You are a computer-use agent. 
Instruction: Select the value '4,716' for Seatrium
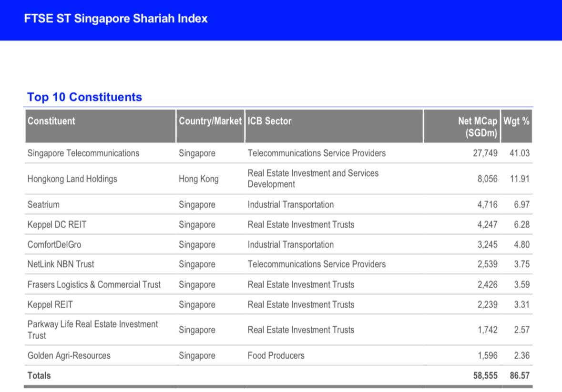coord(488,205)
